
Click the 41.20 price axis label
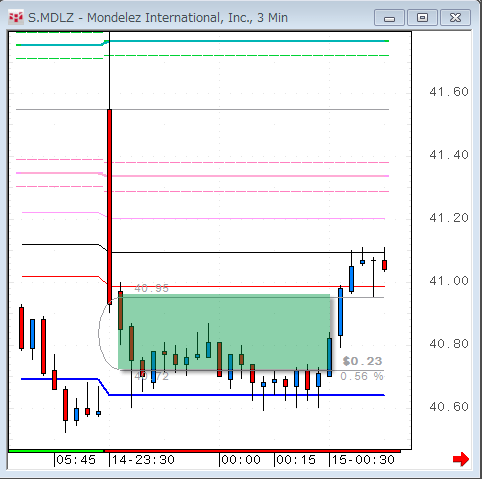[449, 218]
